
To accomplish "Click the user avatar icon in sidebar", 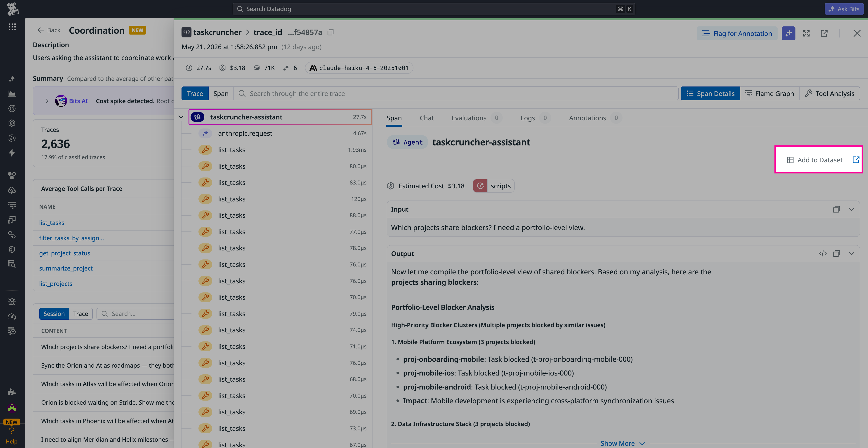I will [12, 408].
